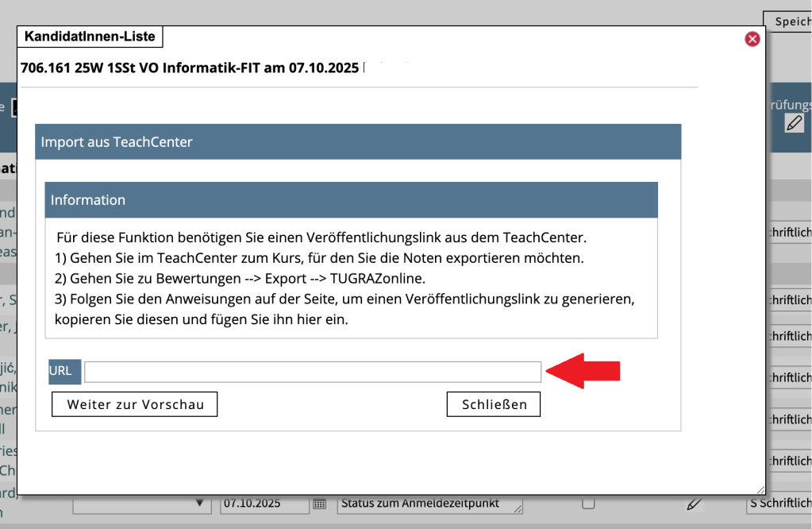Grab the dialog resize handle at bottom-right corner
The width and height of the screenshot is (812, 529).
click(x=760, y=490)
